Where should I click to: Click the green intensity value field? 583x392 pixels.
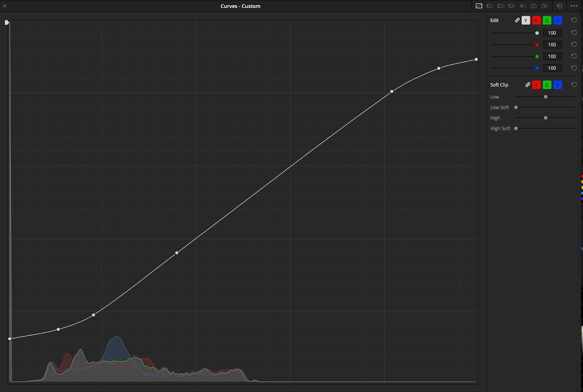point(552,56)
